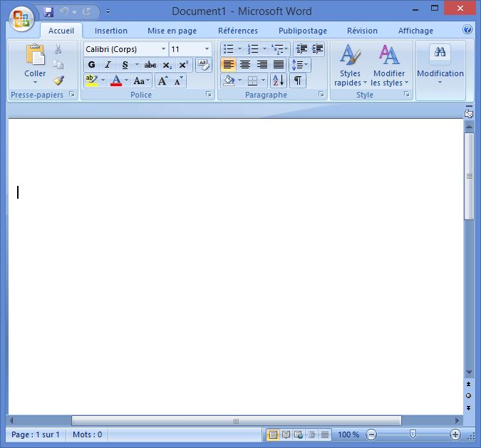Open the Office button menu

[x=21, y=18]
